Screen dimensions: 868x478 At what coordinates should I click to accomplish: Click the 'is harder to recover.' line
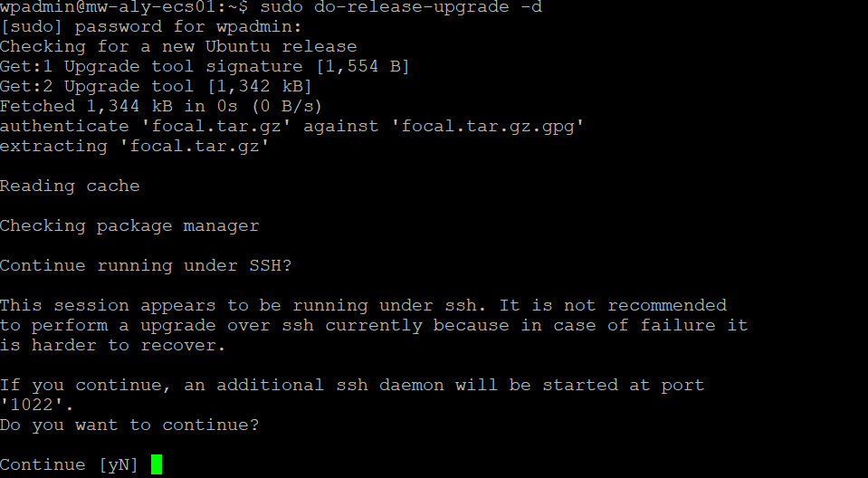coord(113,346)
